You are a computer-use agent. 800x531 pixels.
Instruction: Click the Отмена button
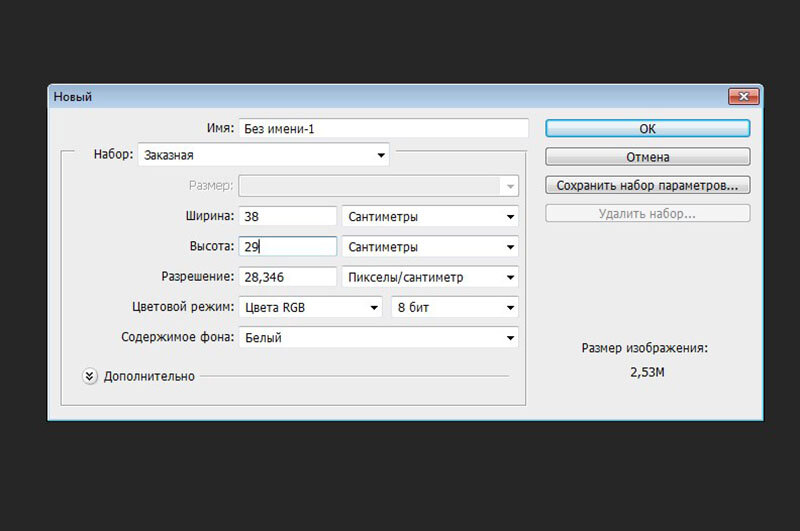click(x=647, y=157)
